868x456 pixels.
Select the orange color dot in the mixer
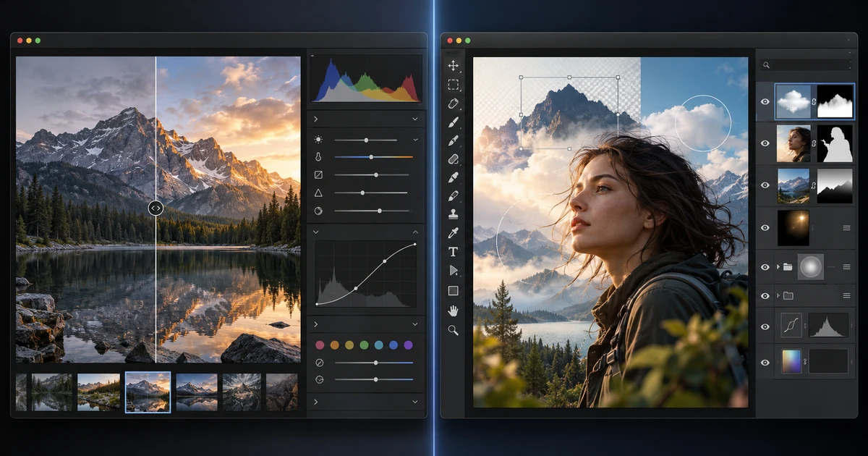(x=334, y=345)
